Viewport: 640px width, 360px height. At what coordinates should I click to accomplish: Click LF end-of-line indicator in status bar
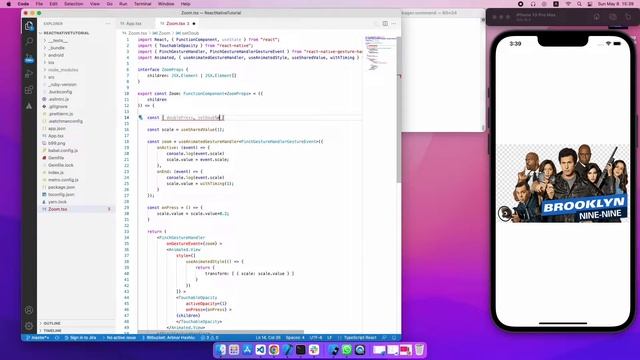tap(329, 338)
